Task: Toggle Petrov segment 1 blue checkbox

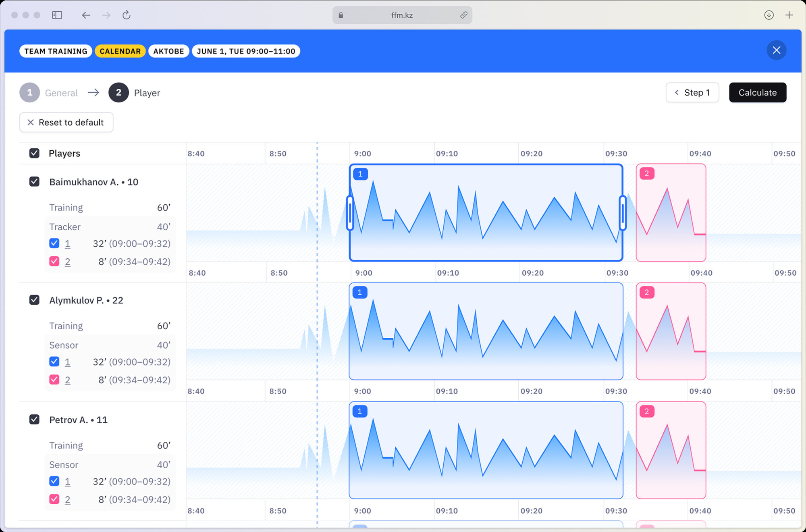Action: tap(54, 481)
